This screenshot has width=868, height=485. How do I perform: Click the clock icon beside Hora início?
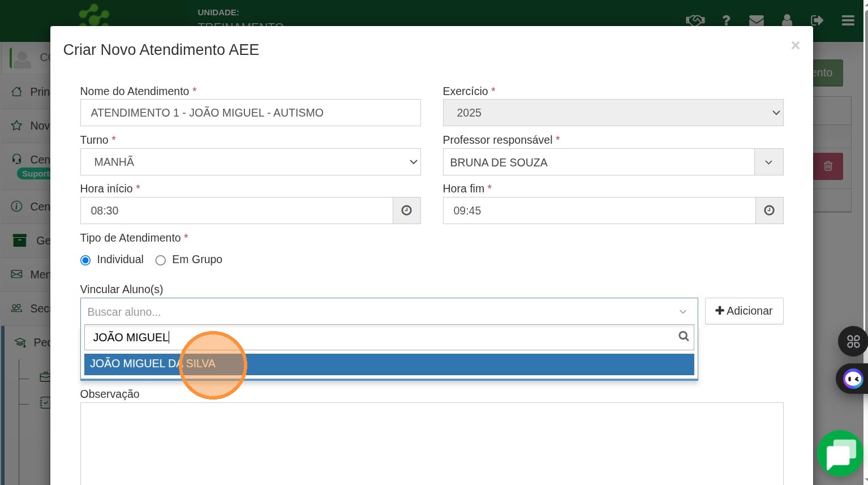pos(407,211)
